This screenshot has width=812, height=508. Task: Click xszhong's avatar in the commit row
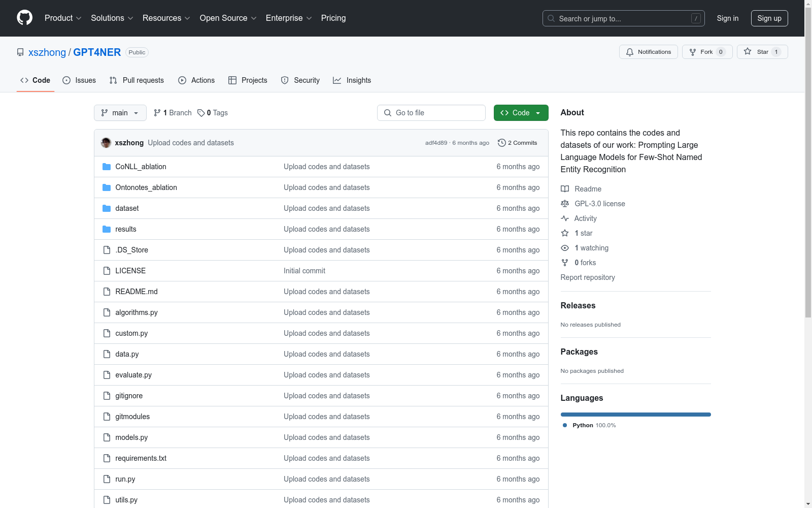[x=106, y=143]
